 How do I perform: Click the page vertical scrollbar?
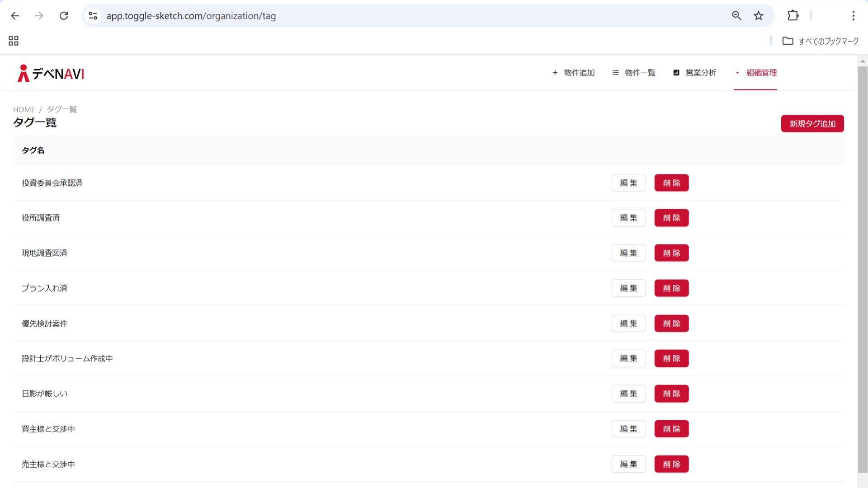[x=862, y=269]
